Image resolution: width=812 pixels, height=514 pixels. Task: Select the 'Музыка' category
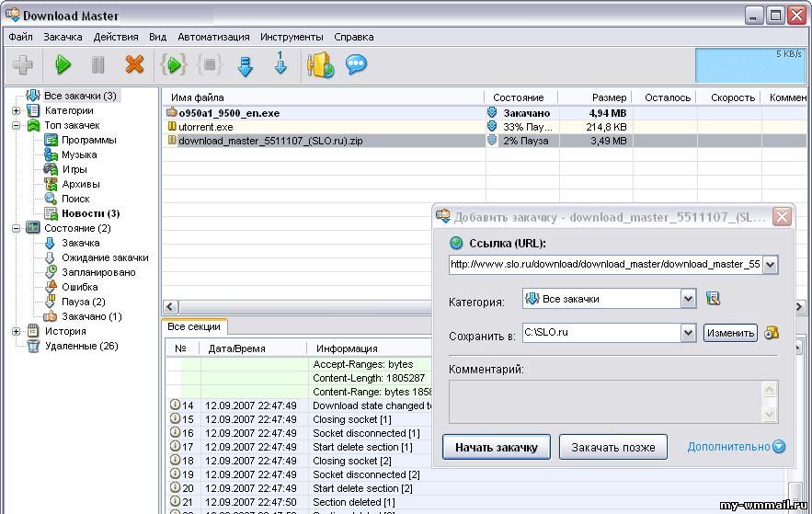click(79, 154)
